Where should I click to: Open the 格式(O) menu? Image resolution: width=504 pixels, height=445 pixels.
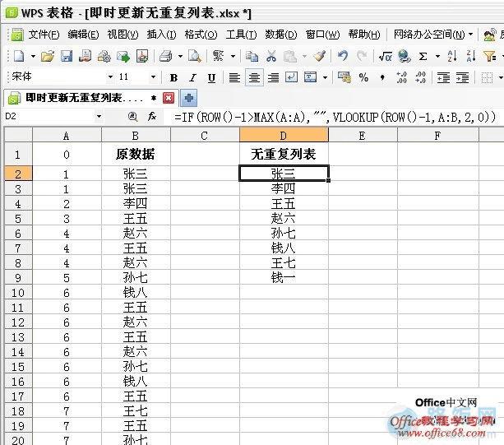tap(201, 34)
